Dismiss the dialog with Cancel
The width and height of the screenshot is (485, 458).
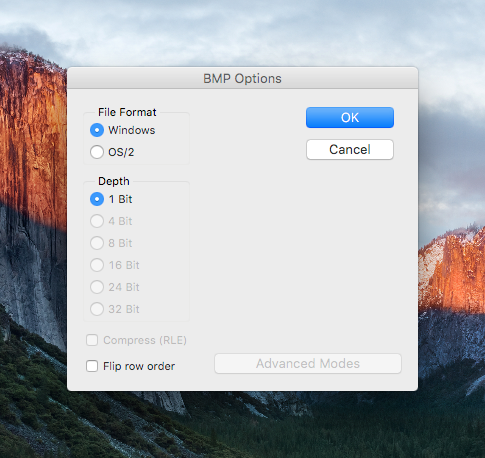pyautogui.click(x=350, y=149)
